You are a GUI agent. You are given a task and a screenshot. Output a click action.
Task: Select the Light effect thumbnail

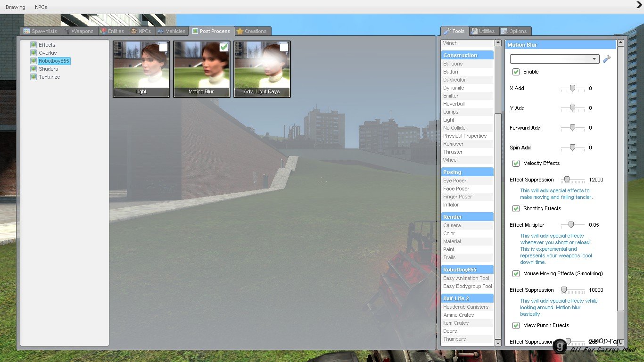click(x=141, y=69)
